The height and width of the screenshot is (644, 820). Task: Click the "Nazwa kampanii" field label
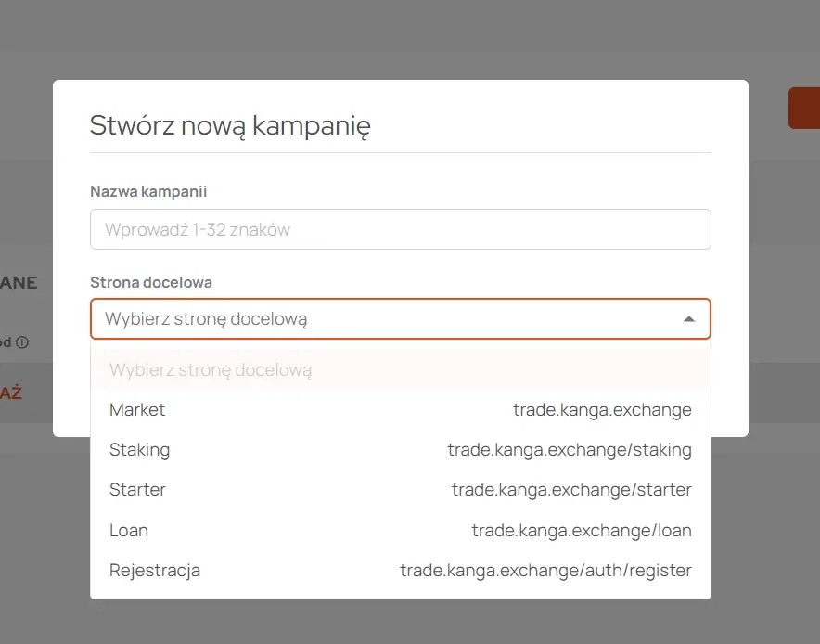click(148, 191)
